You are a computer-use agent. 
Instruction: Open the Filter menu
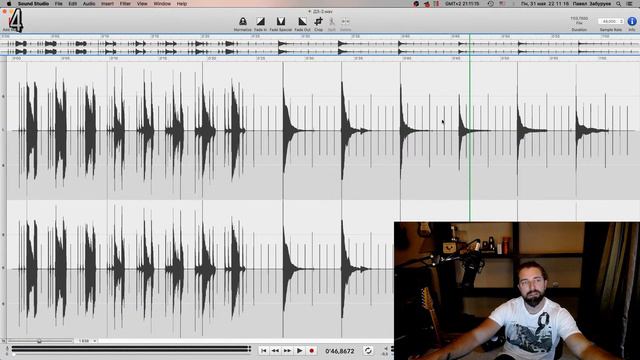(125, 4)
